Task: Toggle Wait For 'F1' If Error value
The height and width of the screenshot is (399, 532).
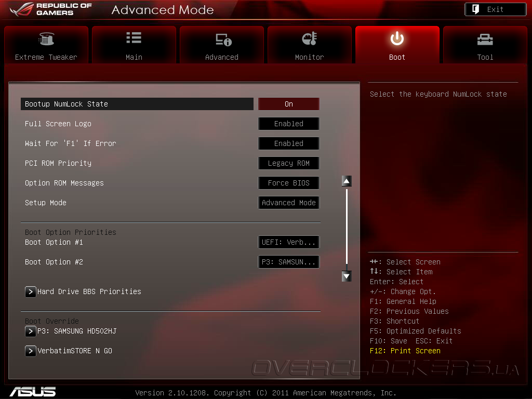Action: [289, 143]
